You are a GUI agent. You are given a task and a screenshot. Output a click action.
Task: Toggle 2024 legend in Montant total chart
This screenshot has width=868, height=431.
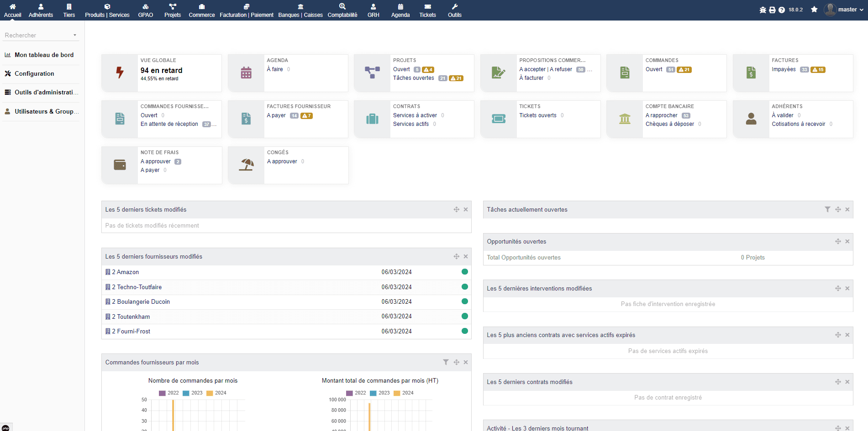(x=404, y=393)
